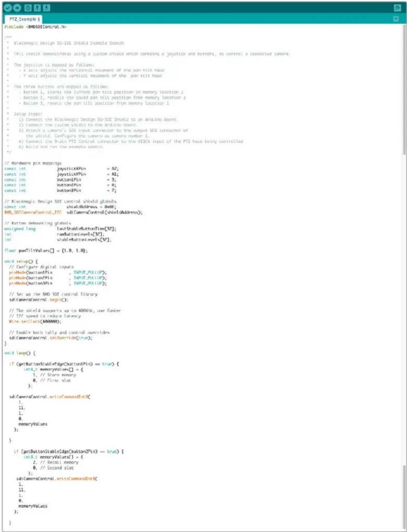This screenshot has width=407, height=532.
Task: Click the shieldAddress declaration line
Action: (x=60, y=207)
